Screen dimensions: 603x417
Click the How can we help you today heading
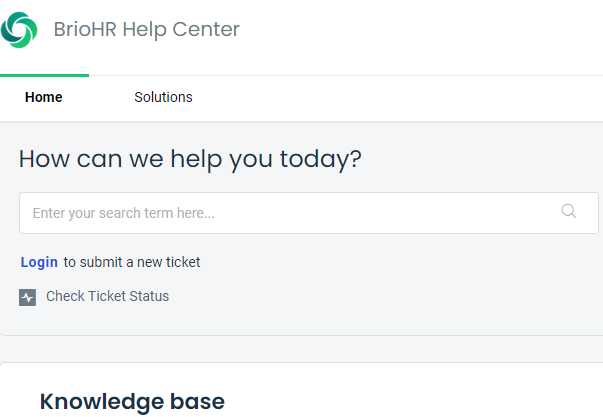(190, 159)
